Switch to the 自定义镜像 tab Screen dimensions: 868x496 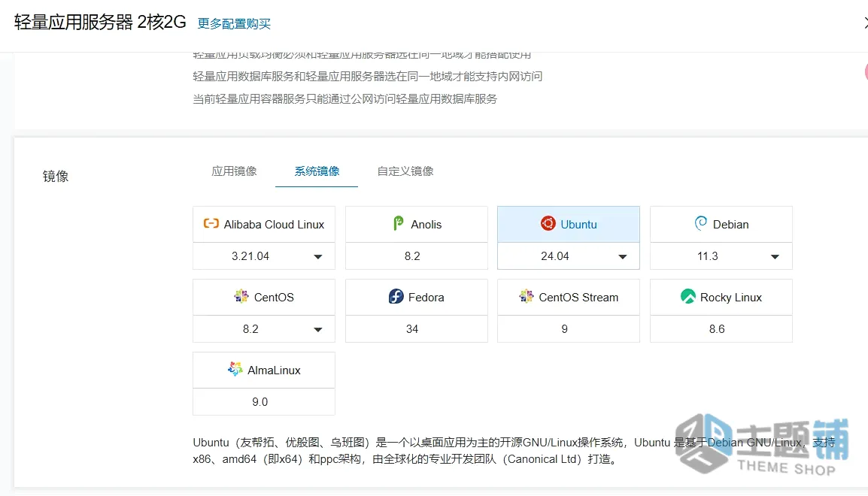click(x=405, y=171)
